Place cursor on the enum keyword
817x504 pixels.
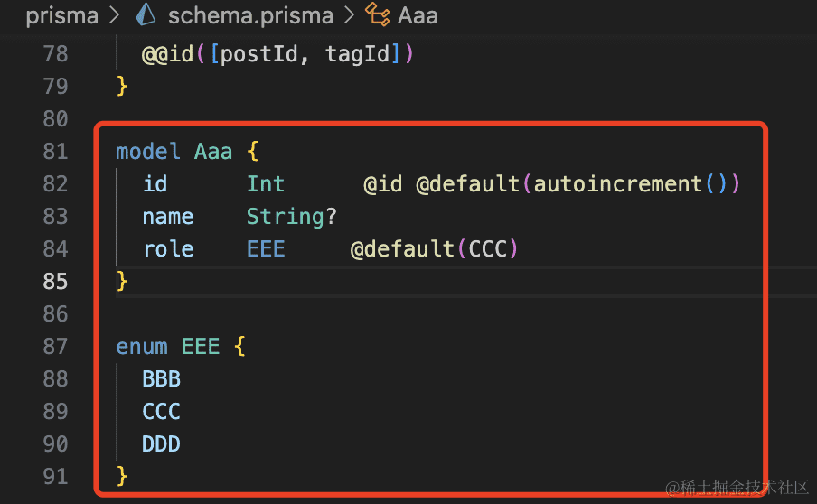coord(142,346)
